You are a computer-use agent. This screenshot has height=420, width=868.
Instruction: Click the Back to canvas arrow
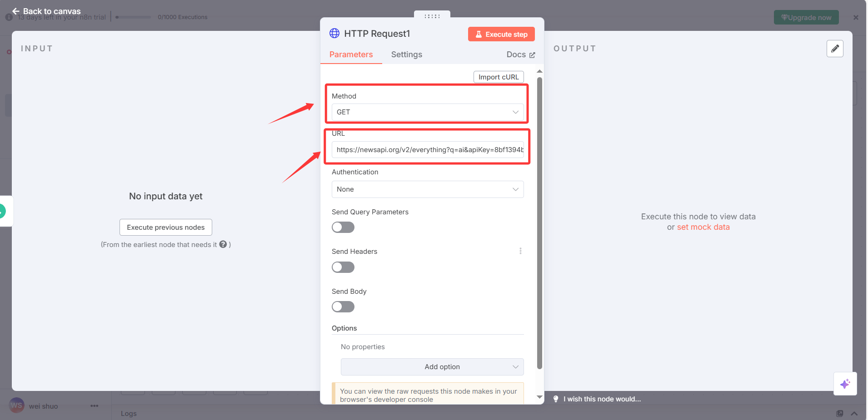(x=16, y=11)
